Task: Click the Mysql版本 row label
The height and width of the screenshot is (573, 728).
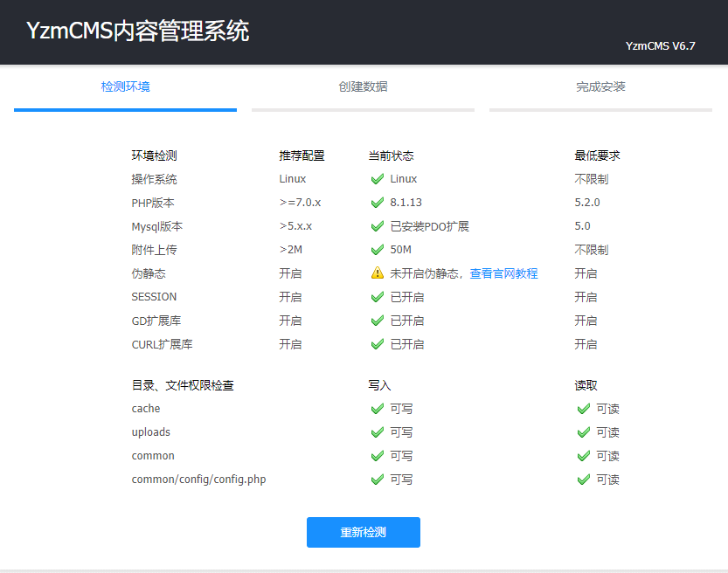Action: [x=157, y=226]
